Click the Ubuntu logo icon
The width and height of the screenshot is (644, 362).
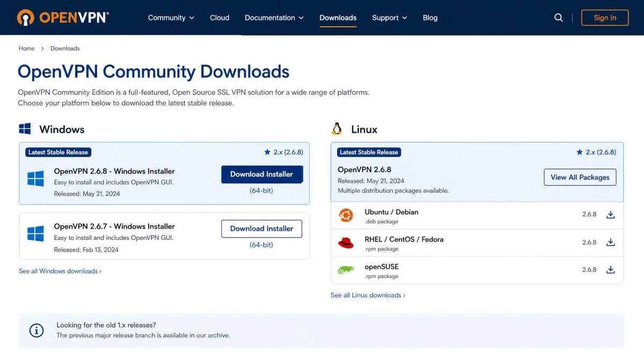click(x=346, y=216)
